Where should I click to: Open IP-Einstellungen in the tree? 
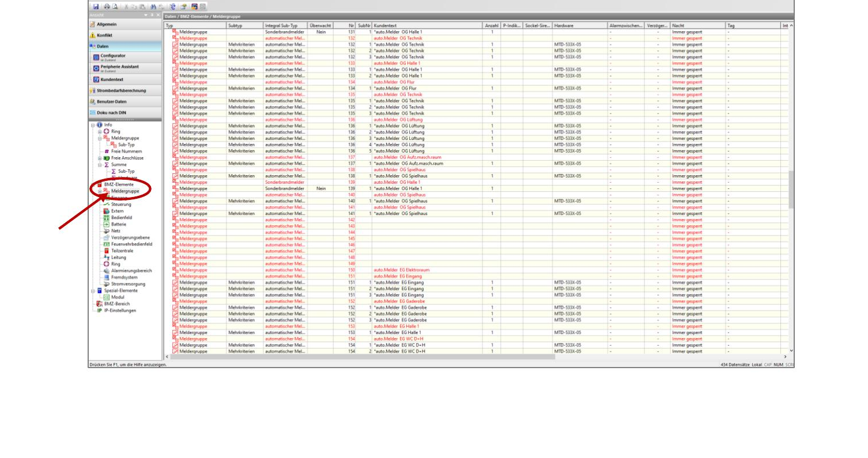[x=116, y=311]
